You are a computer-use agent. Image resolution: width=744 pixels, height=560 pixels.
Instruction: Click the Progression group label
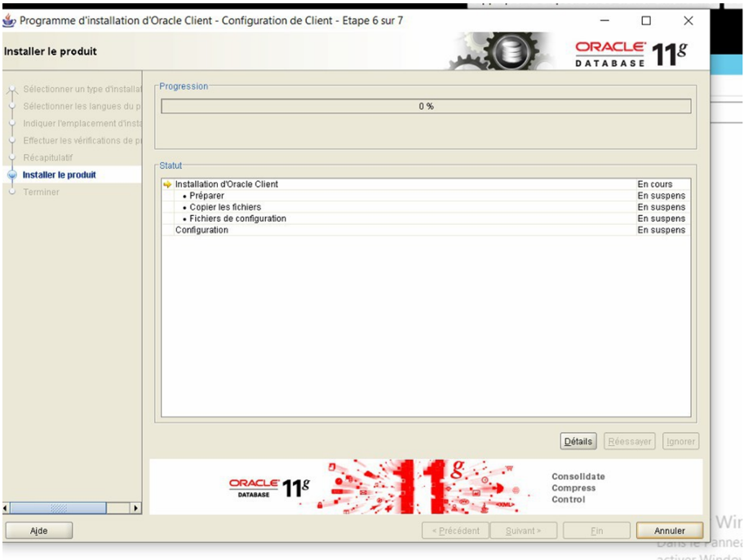pyautogui.click(x=184, y=86)
